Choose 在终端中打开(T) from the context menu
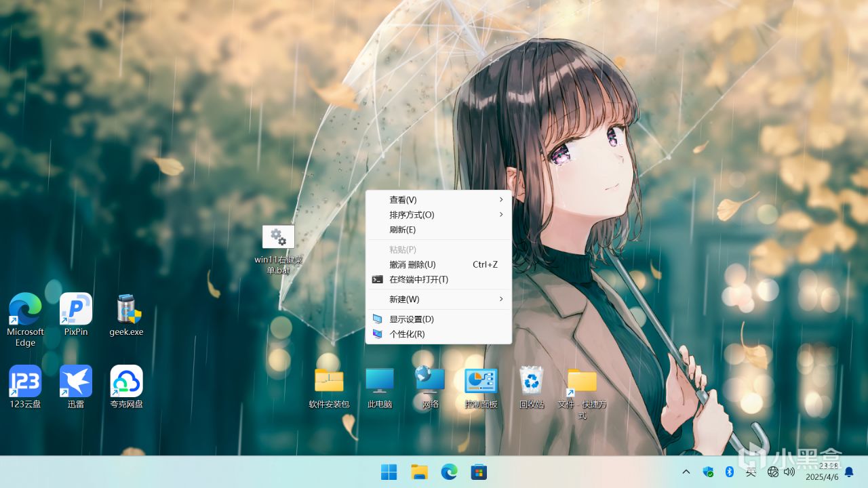The image size is (868, 488). [x=439, y=279]
